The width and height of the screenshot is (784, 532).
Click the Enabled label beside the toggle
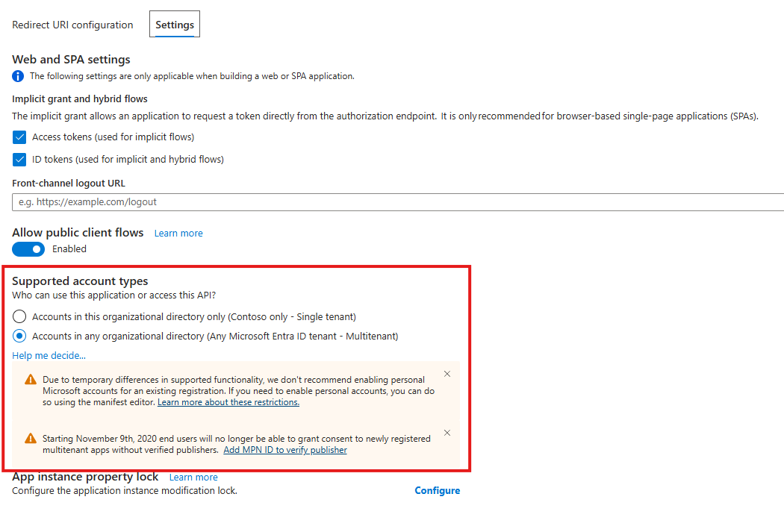69,248
